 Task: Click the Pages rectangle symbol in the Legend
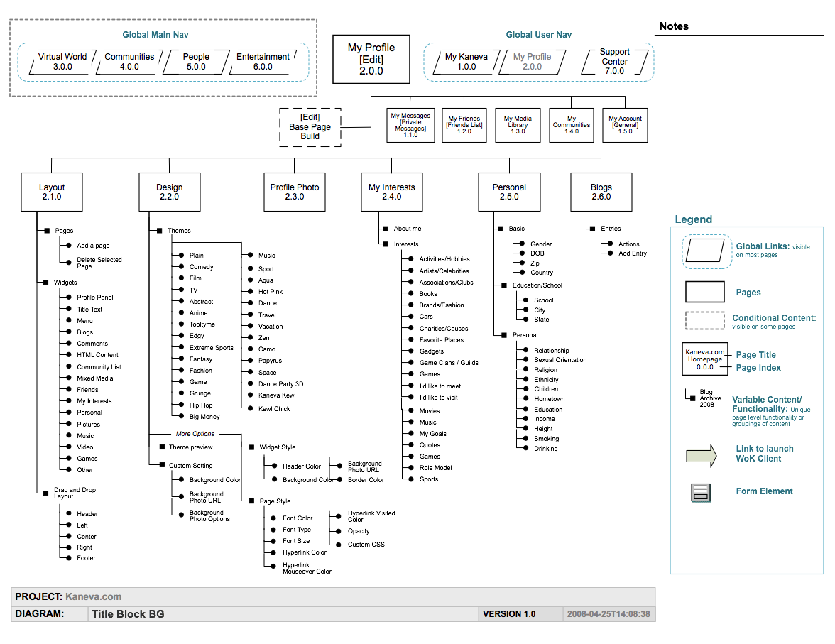704,292
